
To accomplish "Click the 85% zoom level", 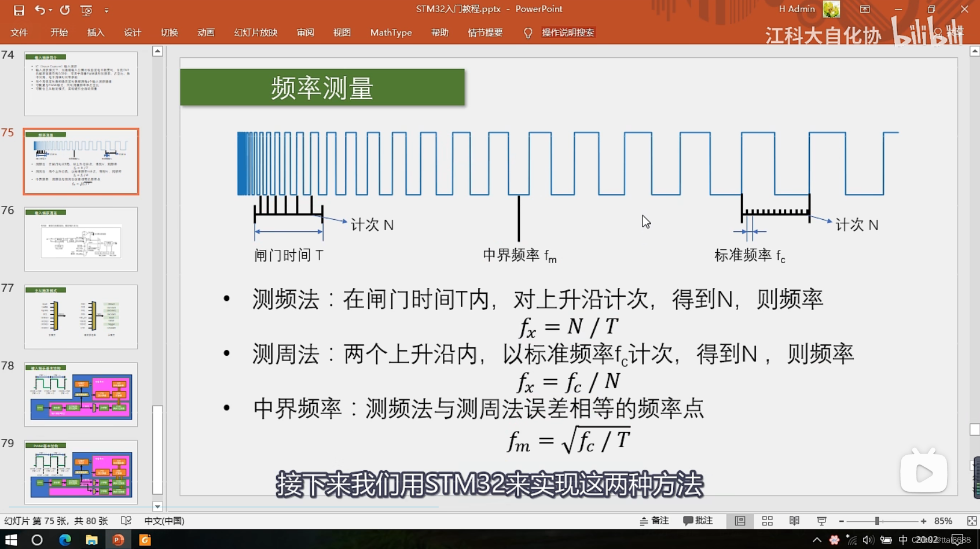I will click(943, 521).
